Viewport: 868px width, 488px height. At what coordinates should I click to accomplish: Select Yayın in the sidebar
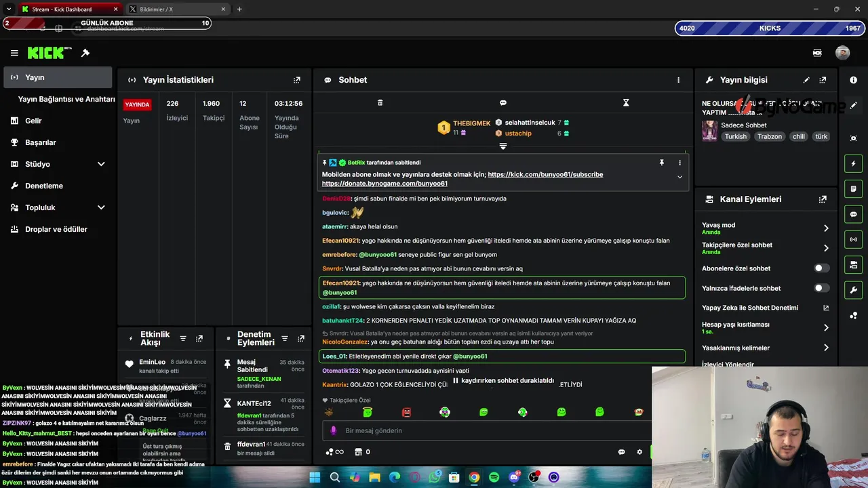(58, 77)
